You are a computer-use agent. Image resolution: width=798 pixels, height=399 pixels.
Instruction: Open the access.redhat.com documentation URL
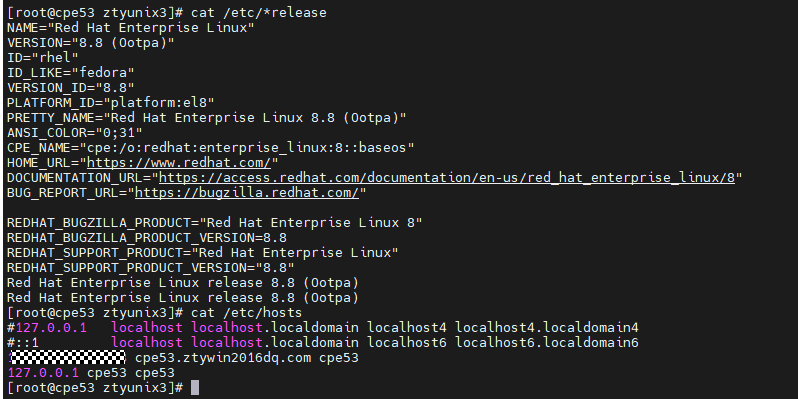tap(447, 178)
